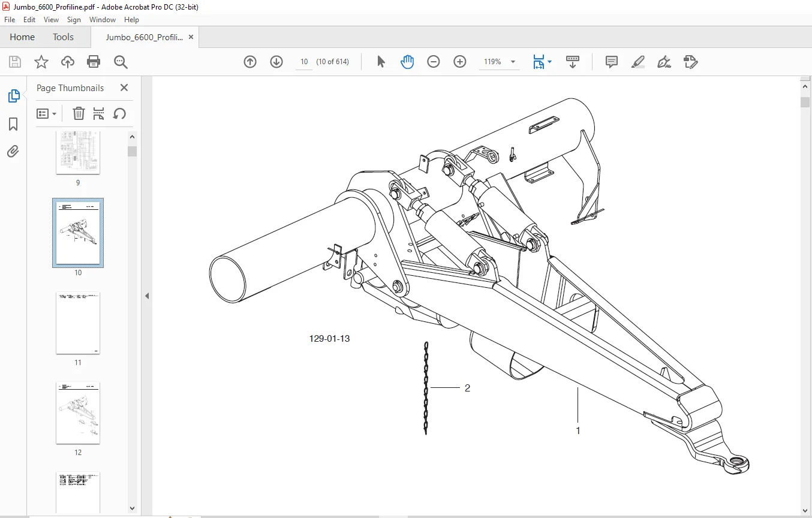Choose the Selection arrow tool
The height and width of the screenshot is (518, 812).
381,62
